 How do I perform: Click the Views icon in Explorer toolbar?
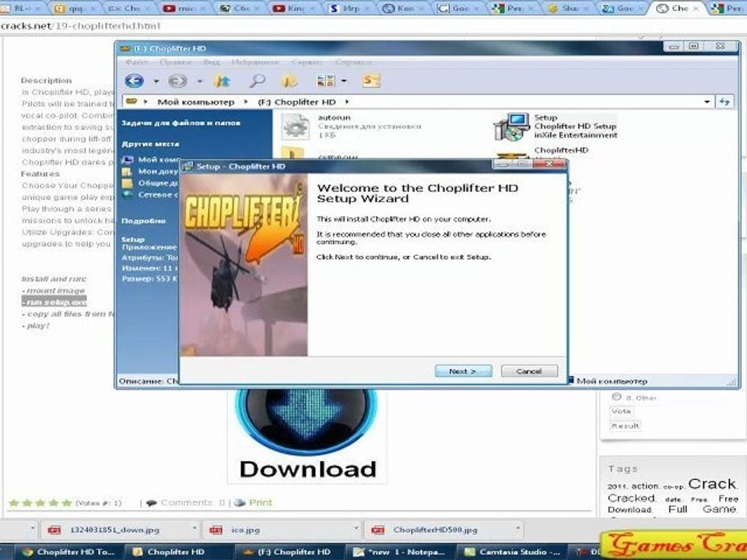pos(326,81)
